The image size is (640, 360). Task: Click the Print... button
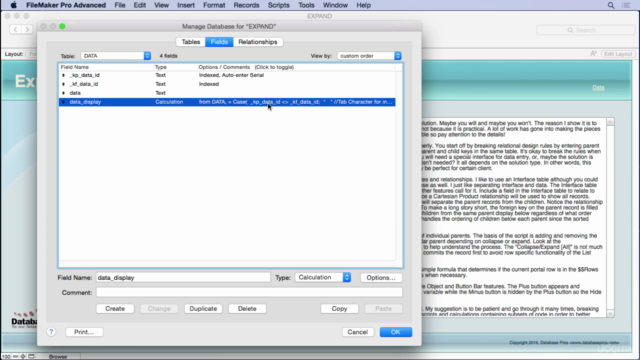coord(84,332)
